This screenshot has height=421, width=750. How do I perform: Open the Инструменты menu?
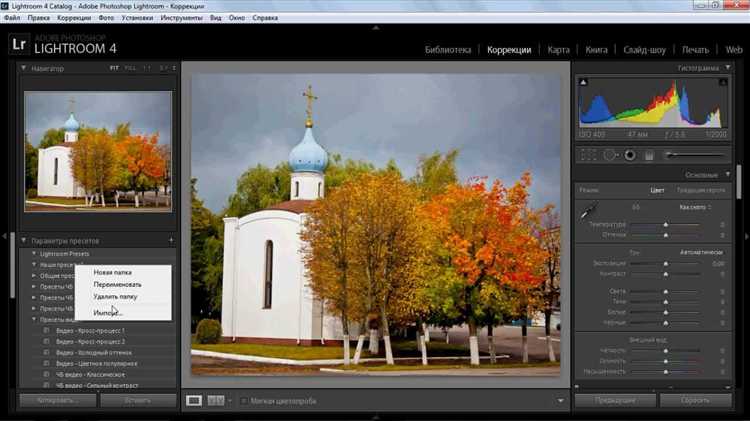coord(181,18)
